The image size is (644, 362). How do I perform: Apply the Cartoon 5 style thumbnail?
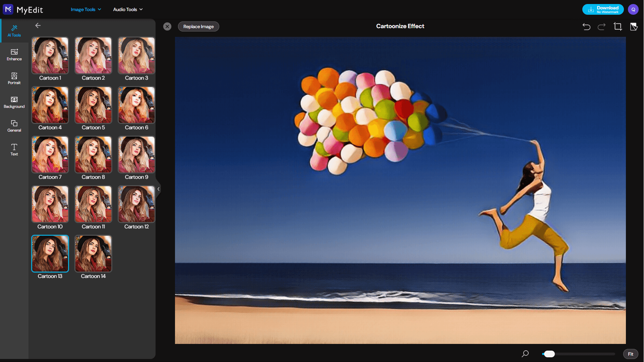[x=93, y=105]
